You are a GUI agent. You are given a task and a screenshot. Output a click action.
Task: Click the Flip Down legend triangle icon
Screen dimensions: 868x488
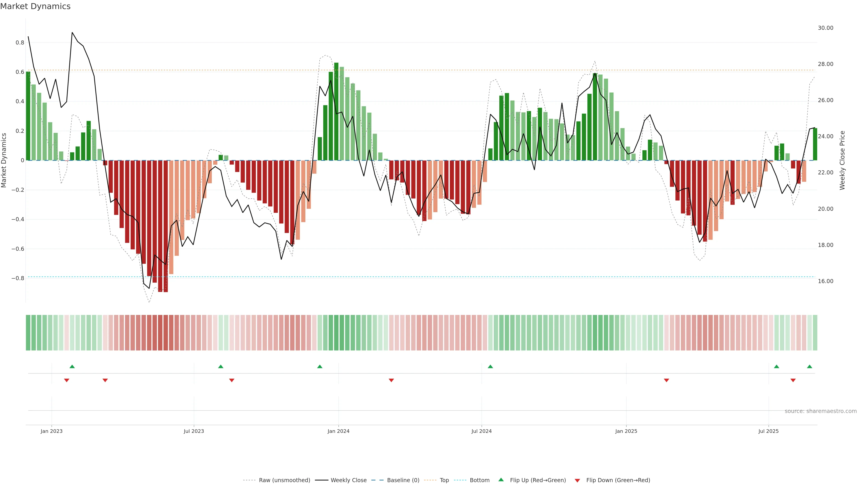[x=577, y=480]
